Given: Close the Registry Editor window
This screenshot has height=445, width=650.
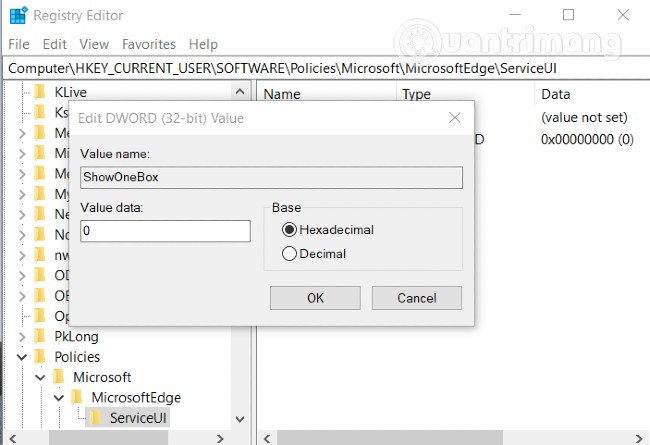Looking at the screenshot, I should [623, 15].
